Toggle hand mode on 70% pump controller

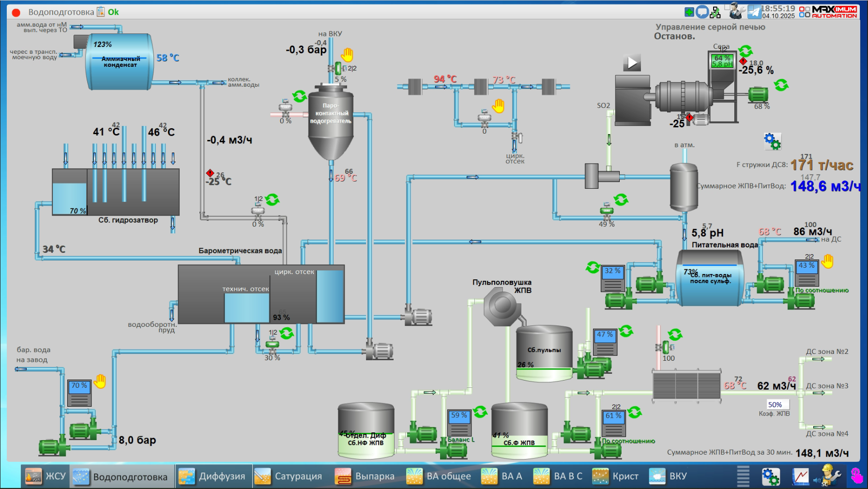100,382
